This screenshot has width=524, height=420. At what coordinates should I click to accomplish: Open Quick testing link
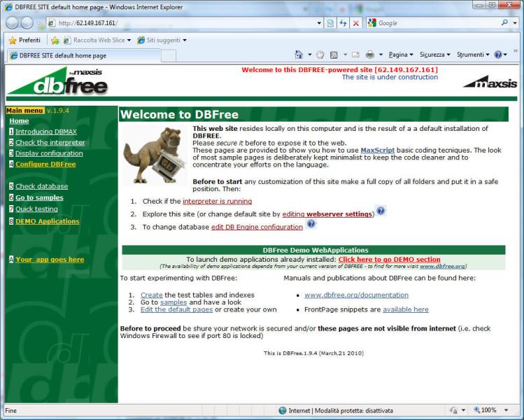click(36, 209)
